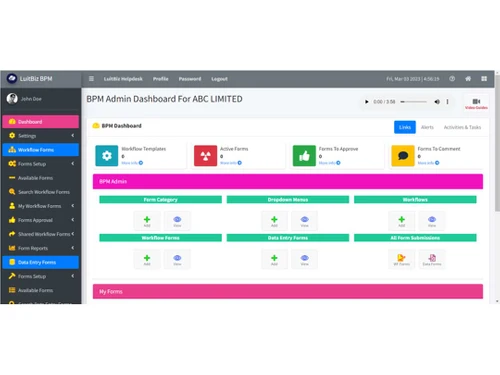
Task: Select Workflow Forms sidebar heading
Action: tap(41, 150)
